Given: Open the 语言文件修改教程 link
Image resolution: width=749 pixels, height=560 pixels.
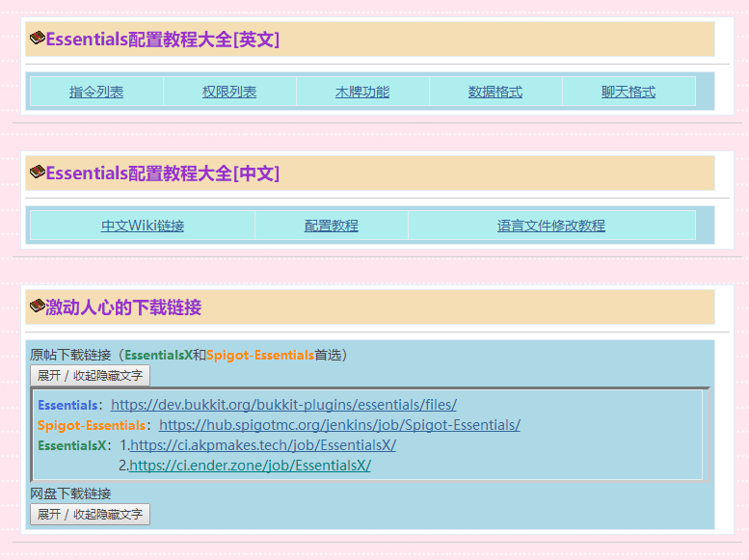Looking at the screenshot, I should coord(551,226).
